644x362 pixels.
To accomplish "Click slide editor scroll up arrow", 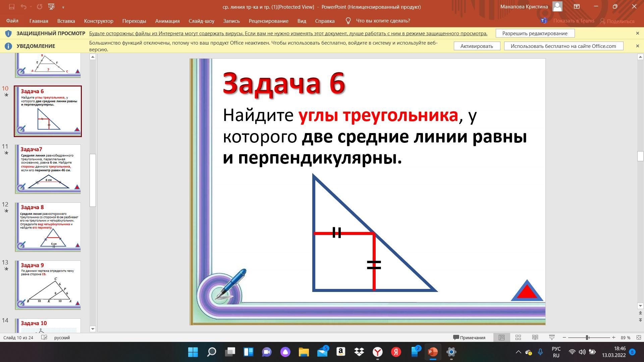I will (640, 57).
